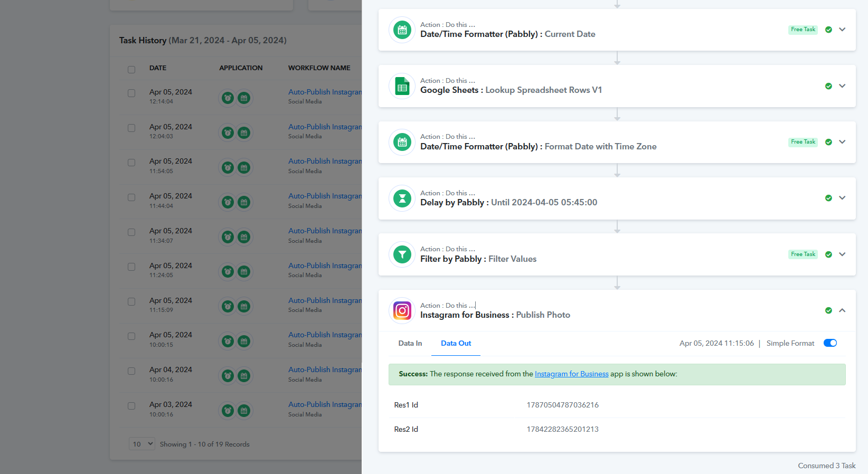Viewport: 868px width, 474px height.
Task: Expand the Format Date with Time Zone step
Action: point(842,142)
